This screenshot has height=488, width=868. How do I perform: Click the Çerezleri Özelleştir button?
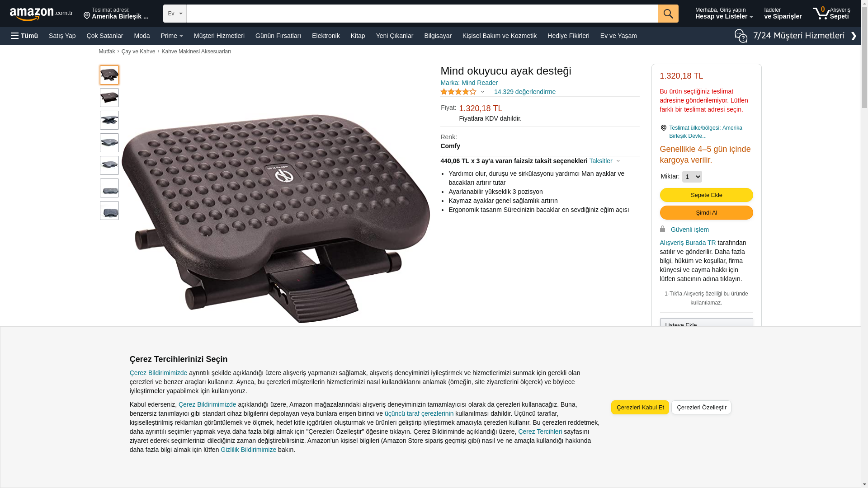[x=701, y=407]
